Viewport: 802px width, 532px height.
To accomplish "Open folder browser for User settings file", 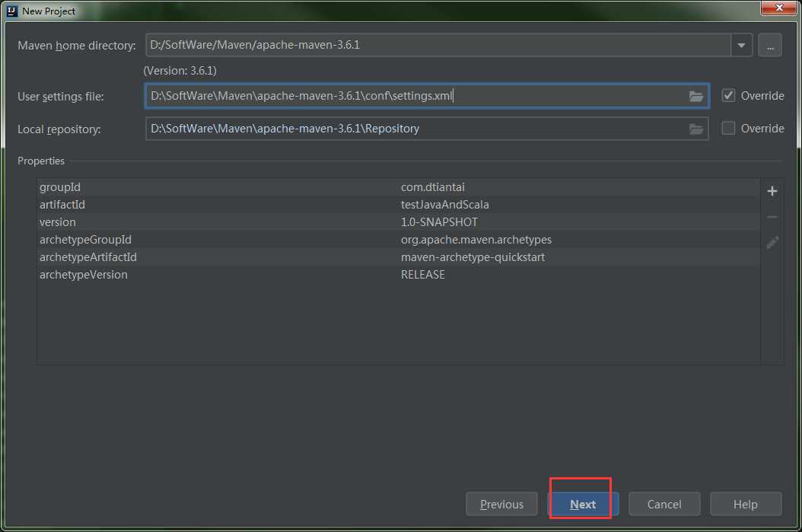I will 695,96.
